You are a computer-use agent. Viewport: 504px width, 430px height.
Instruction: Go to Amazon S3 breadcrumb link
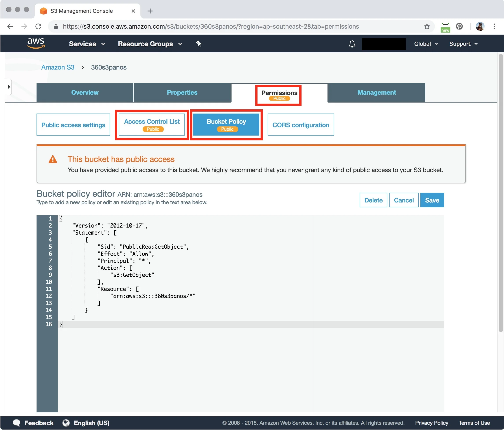pyautogui.click(x=58, y=67)
